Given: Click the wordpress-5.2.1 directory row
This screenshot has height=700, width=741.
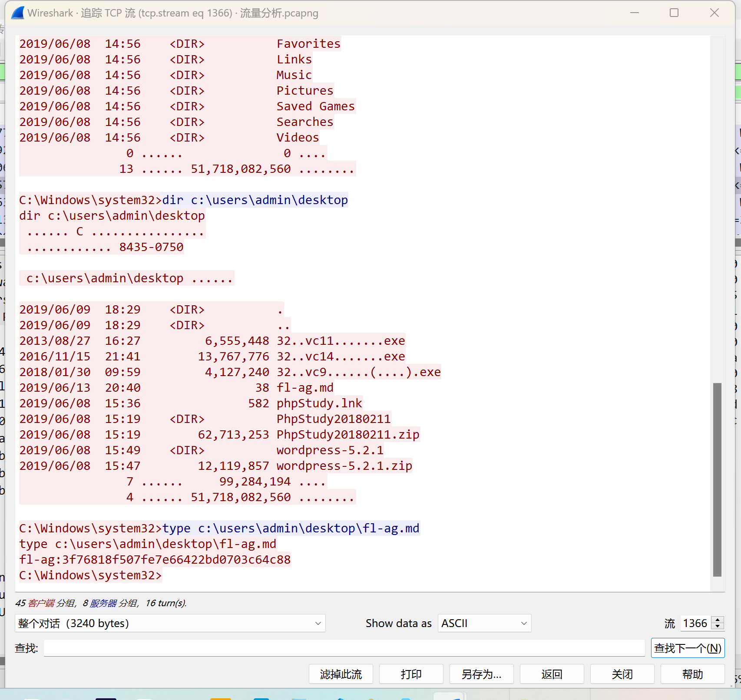Looking at the screenshot, I should tap(202, 450).
